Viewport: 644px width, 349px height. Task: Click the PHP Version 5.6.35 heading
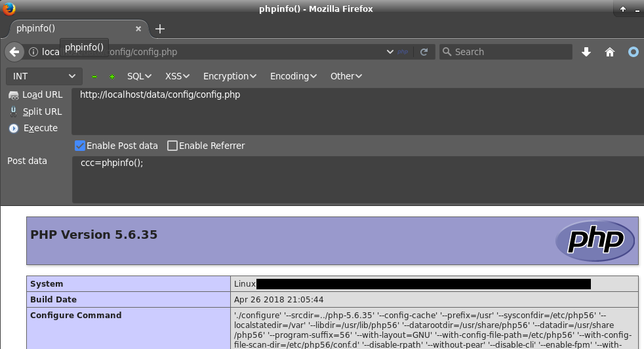pyautogui.click(x=94, y=235)
